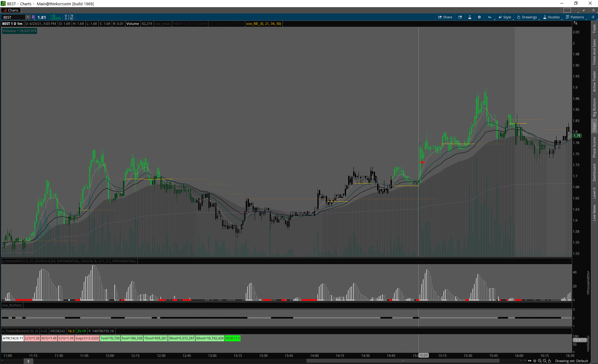Open the 1m timeframe dropdown
Viewport: 598px width, 364px height.
pyautogui.click(x=490, y=17)
